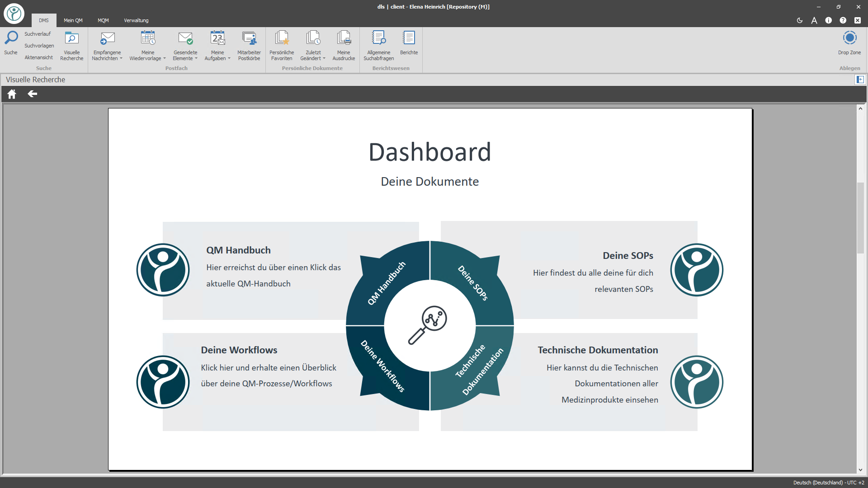Expand Empfangene Nachrichten dropdown

coord(121,59)
